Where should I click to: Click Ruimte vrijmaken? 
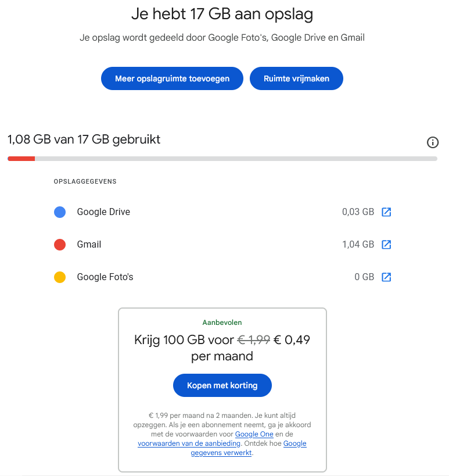tap(296, 78)
